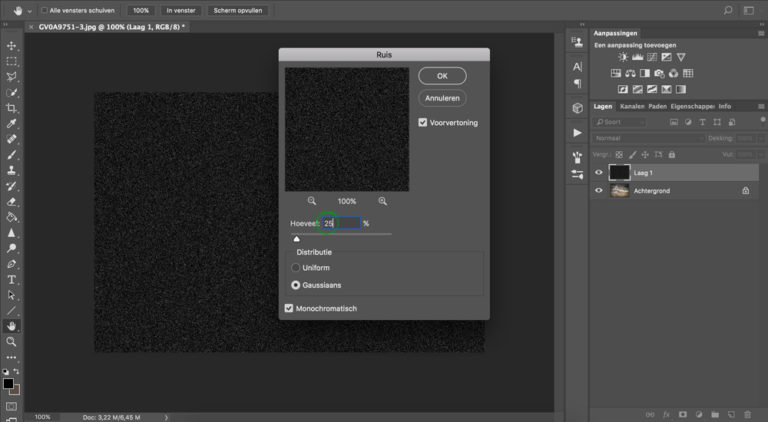Confirm noise with OK button
The image size is (768, 422).
pos(442,76)
